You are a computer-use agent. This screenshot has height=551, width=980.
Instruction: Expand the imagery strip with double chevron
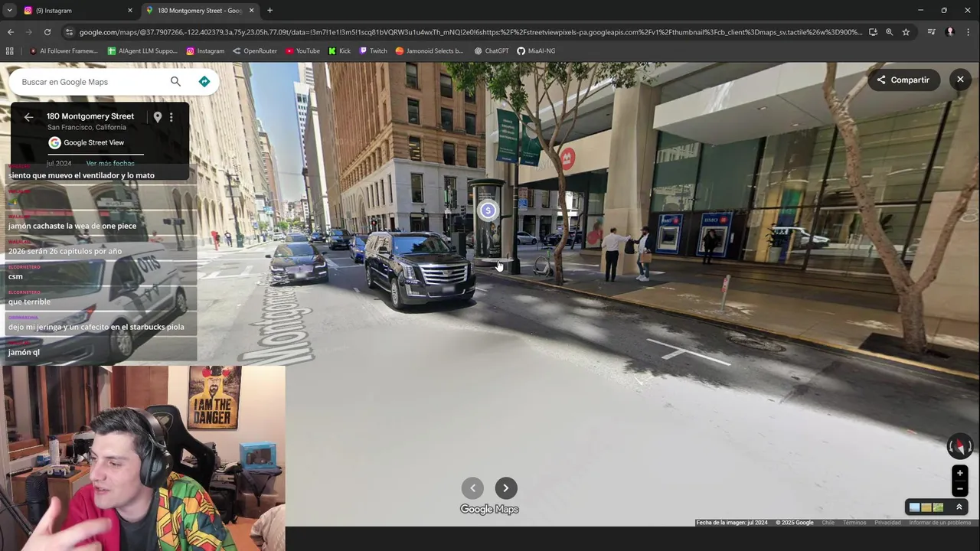pyautogui.click(x=959, y=507)
